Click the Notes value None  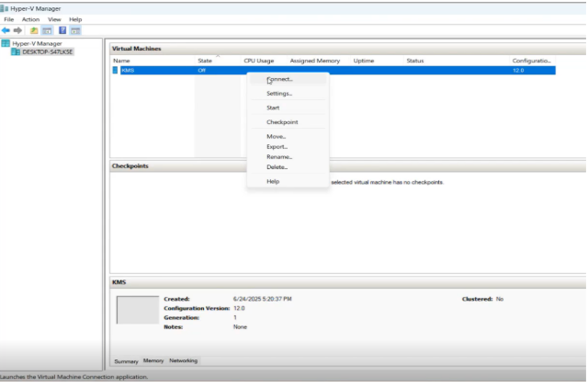click(x=240, y=326)
